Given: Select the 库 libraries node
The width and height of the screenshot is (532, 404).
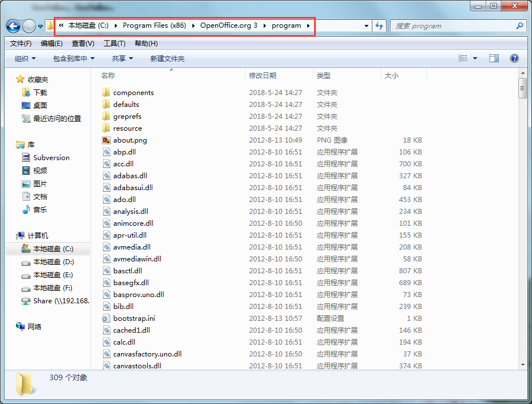Looking at the screenshot, I should (25, 145).
